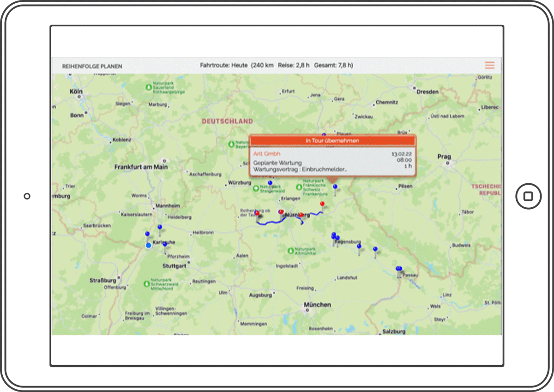554x392 pixels.
Task: Select the Fahrtroute: Heute summary text
Action: pos(277,65)
